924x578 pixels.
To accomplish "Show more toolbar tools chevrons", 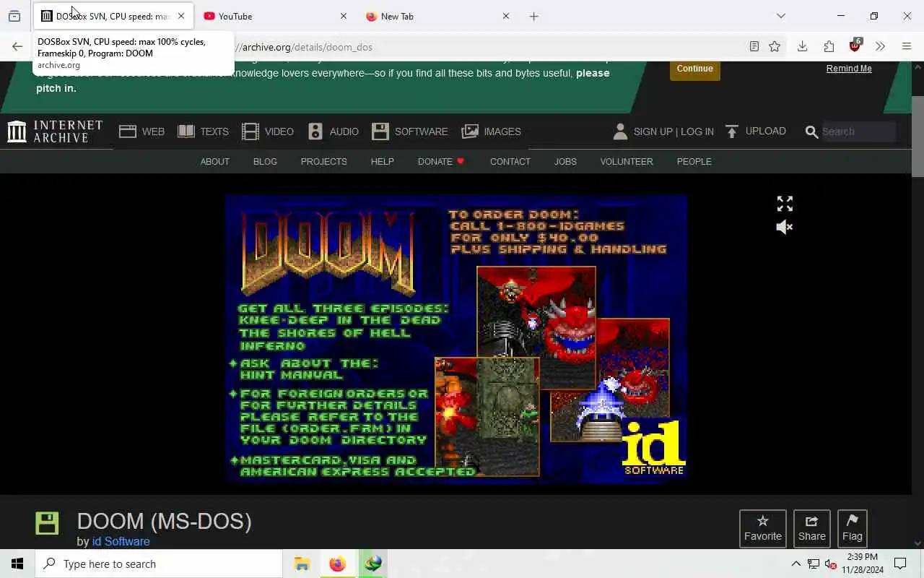I will [880, 47].
